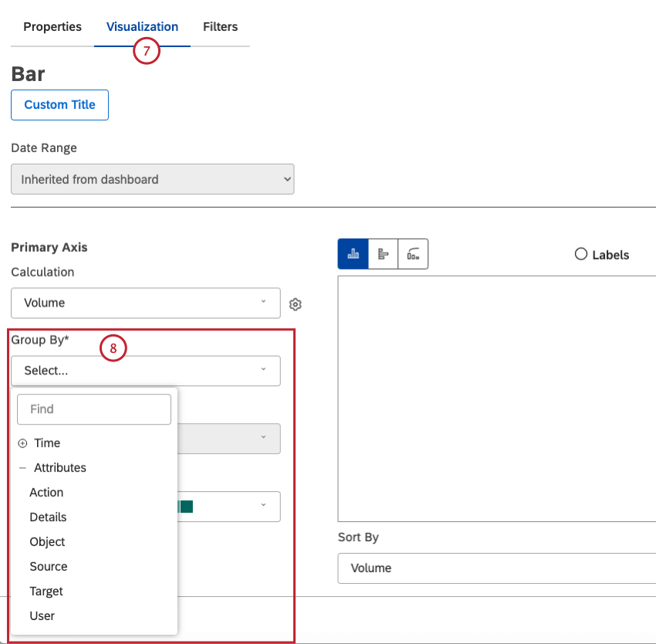Viewport: 656px width, 644px height.
Task: Click the Custom Title button
Action: tap(59, 104)
